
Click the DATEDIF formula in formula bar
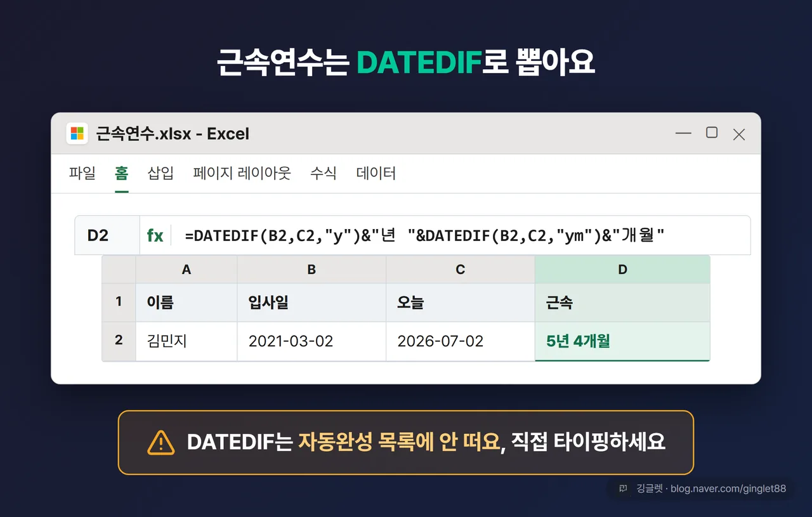tap(424, 235)
